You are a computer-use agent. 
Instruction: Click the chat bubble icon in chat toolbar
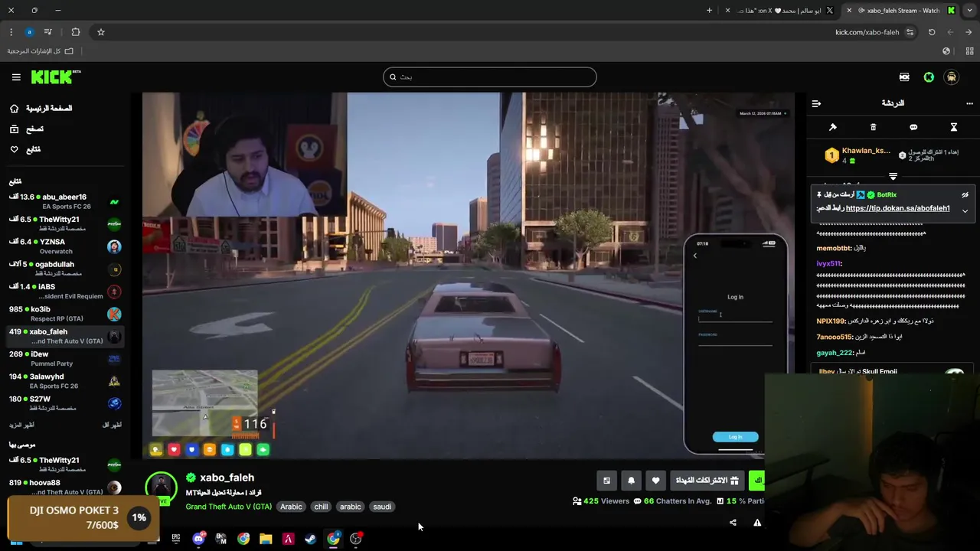pyautogui.click(x=913, y=127)
